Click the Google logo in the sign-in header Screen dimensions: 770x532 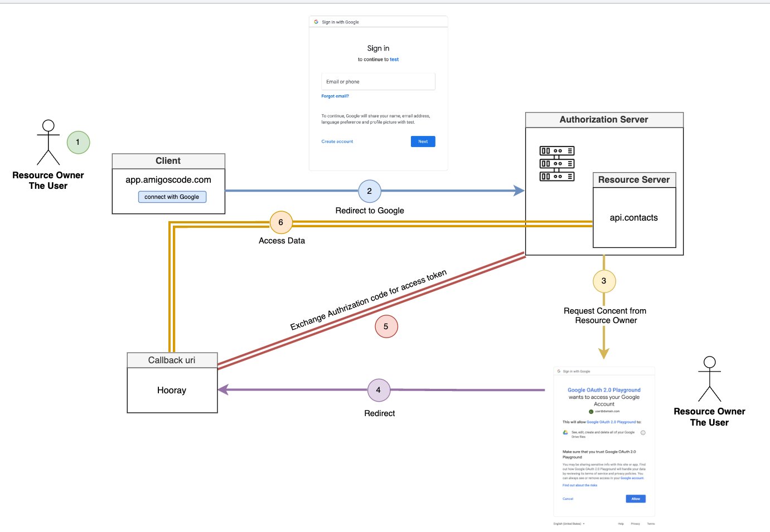[316, 22]
